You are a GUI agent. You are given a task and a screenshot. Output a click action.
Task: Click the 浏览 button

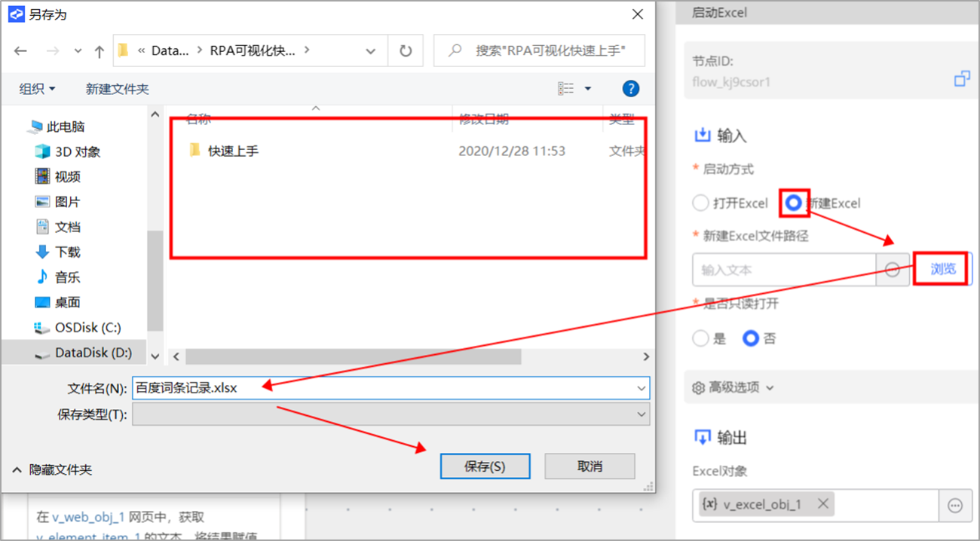[x=942, y=269]
